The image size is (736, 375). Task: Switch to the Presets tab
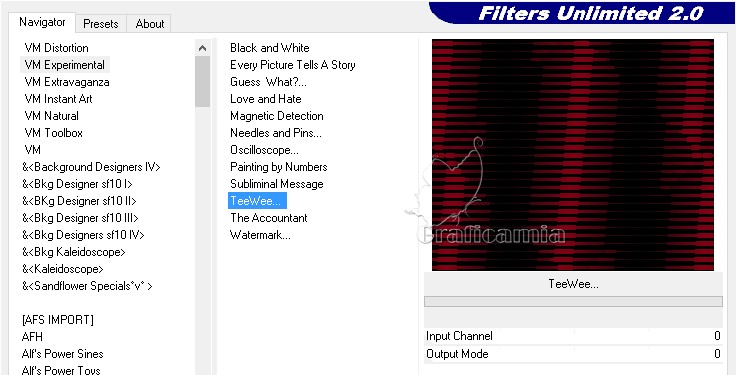(100, 24)
